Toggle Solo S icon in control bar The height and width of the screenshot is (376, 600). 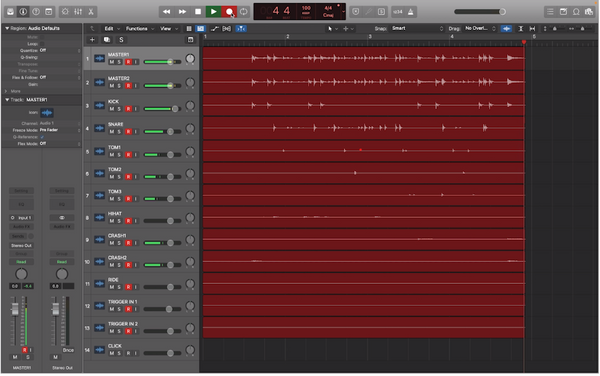(382, 12)
